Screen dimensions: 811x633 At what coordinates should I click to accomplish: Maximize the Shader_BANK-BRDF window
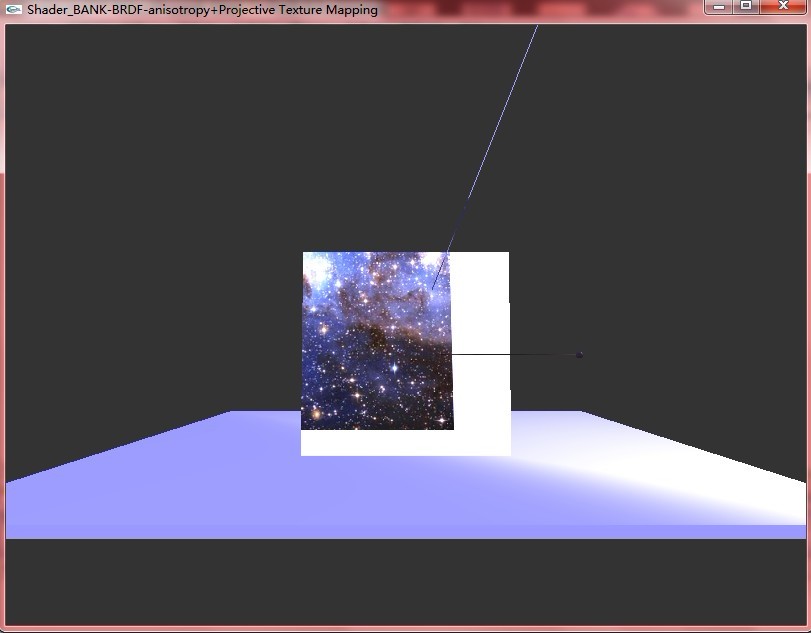point(746,6)
